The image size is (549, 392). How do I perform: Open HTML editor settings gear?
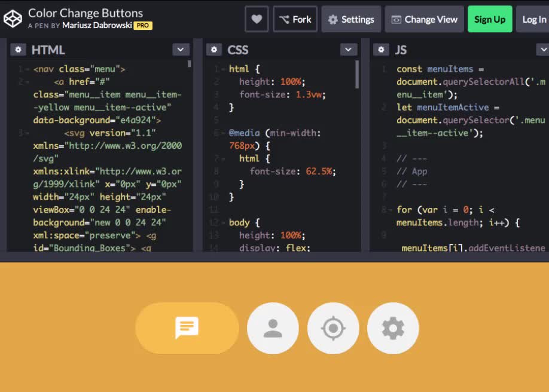pos(19,50)
